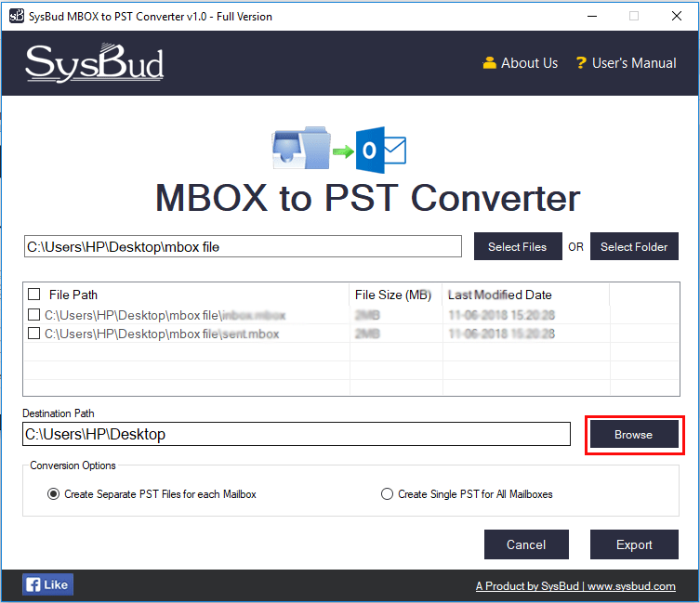Click the SysBud app icon in title bar
Viewport: 700px width, 603px height.
pyautogui.click(x=17, y=16)
